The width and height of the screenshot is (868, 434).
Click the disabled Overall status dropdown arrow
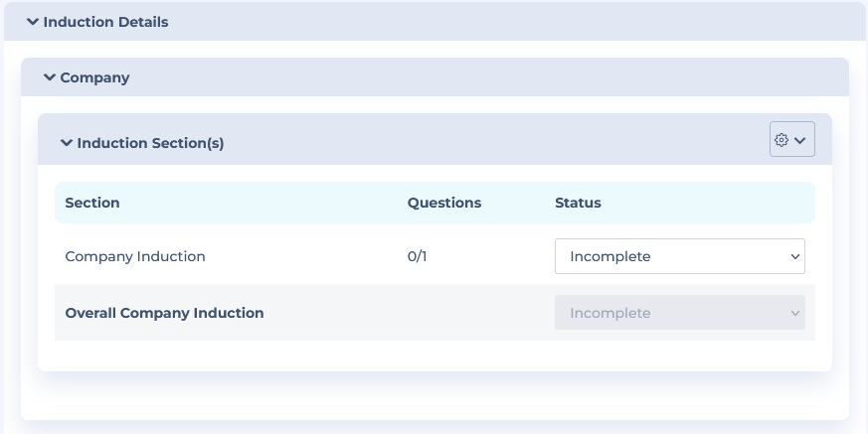click(795, 313)
